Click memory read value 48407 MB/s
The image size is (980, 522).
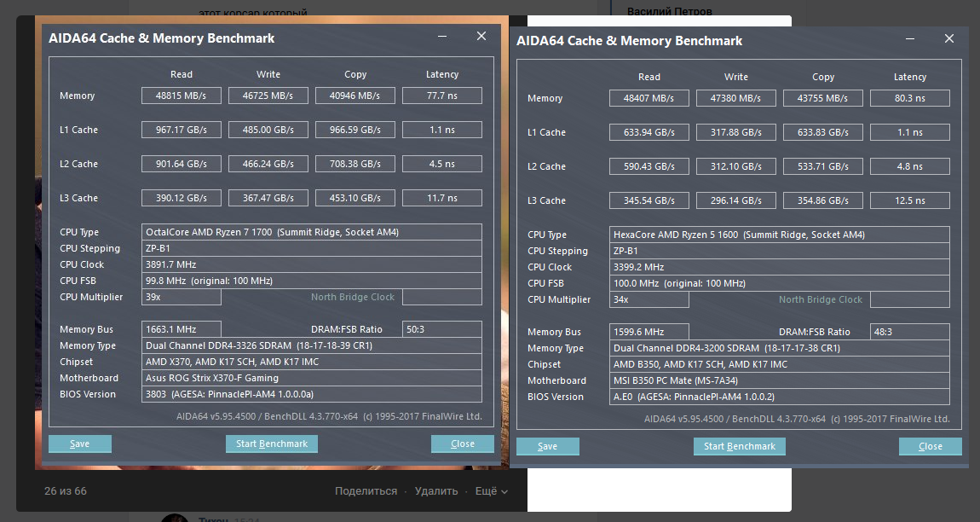[649, 98]
